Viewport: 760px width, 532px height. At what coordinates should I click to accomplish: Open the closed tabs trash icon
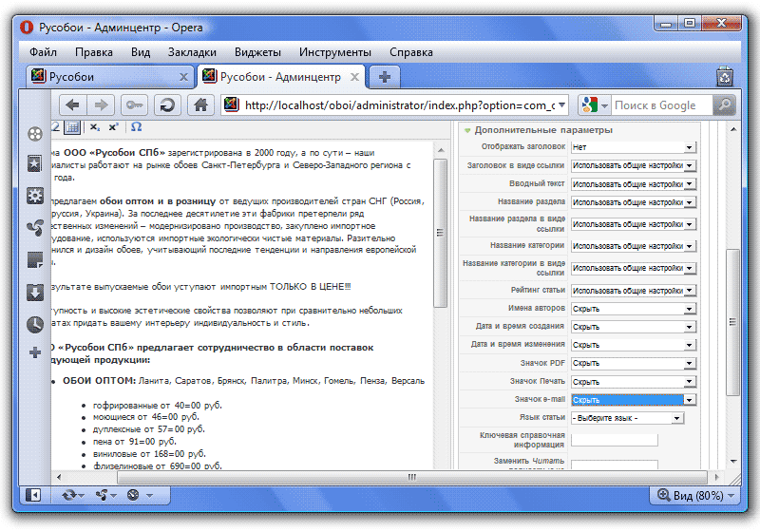(x=724, y=77)
